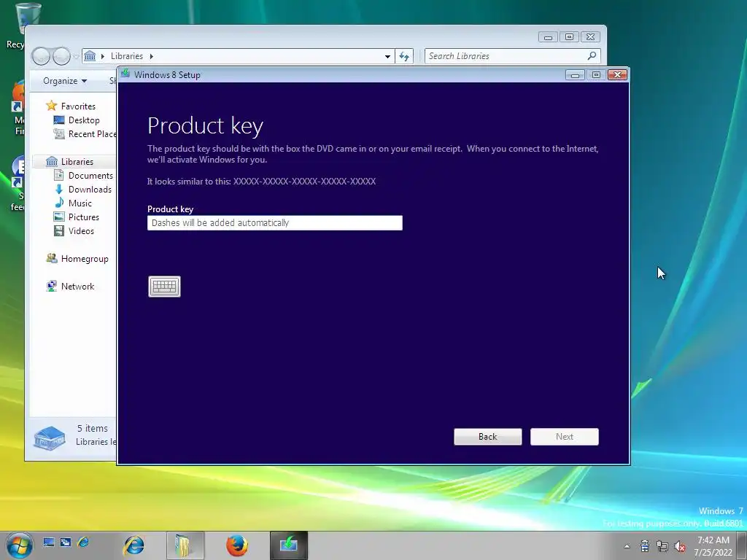Click the Next button in Setup
747x560 pixels.
coord(565,437)
